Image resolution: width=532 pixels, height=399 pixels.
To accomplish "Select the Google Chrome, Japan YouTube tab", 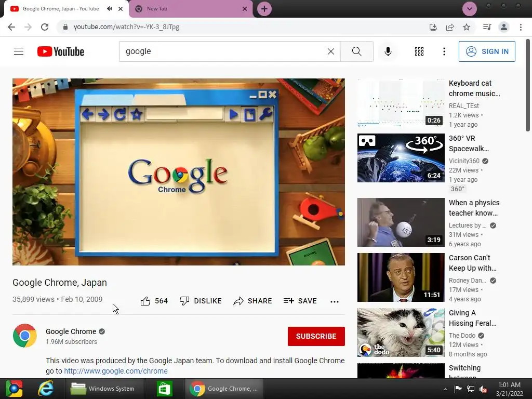I will 60,9.
